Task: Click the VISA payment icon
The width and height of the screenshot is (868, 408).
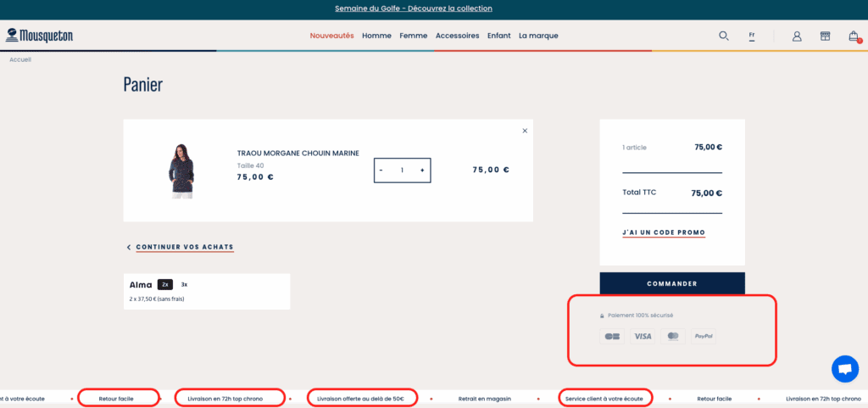Action: click(643, 336)
